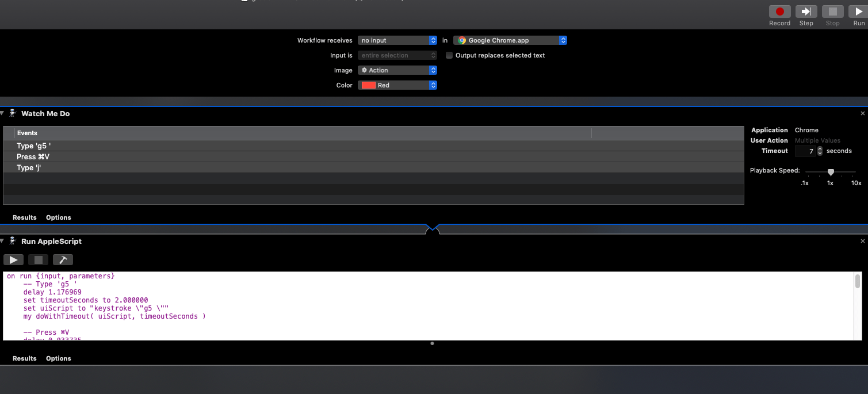Open the 'entire selection' Input dropdown
Viewport: 868px width, 394px height.
(x=397, y=55)
